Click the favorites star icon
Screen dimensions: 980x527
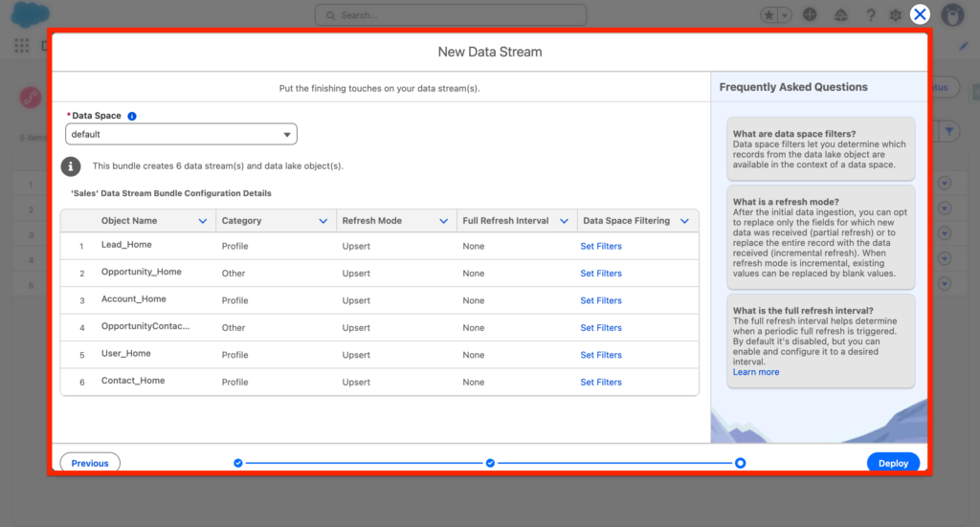[769, 15]
